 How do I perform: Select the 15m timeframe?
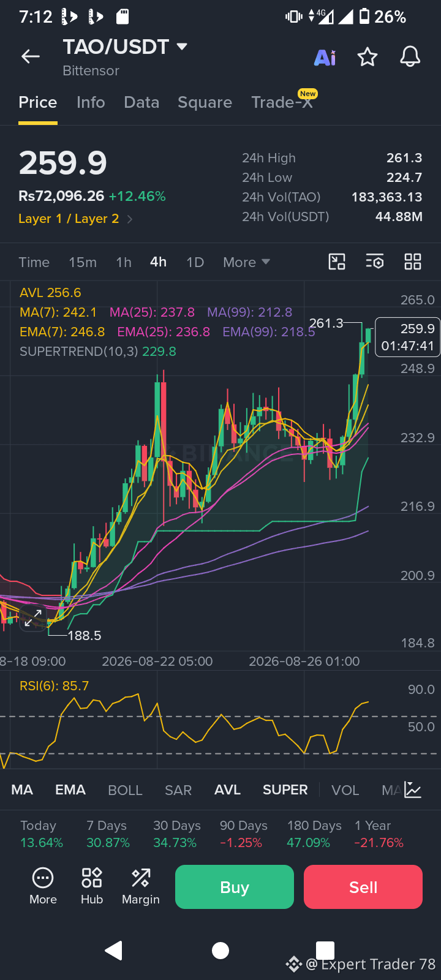tap(83, 262)
